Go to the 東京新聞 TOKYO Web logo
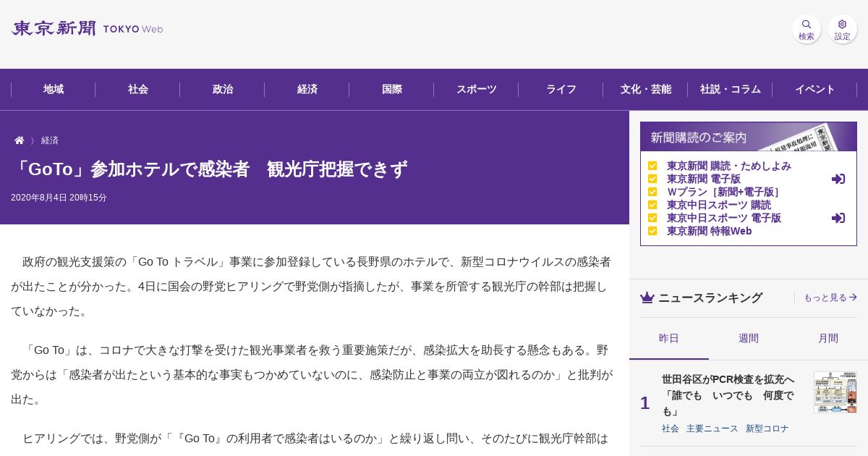The width and height of the screenshot is (868, 456). click(87, 29)
